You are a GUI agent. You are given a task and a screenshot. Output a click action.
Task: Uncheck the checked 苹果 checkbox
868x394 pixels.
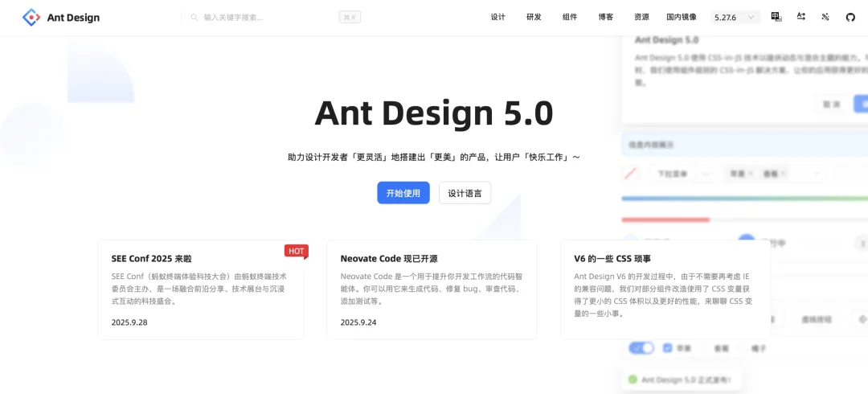(x=667, y=348)
